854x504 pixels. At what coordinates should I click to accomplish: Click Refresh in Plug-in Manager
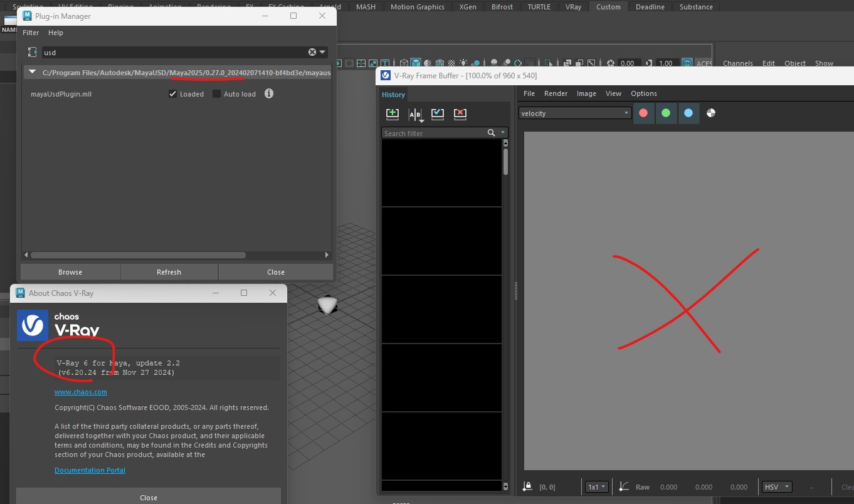(169, 272)
